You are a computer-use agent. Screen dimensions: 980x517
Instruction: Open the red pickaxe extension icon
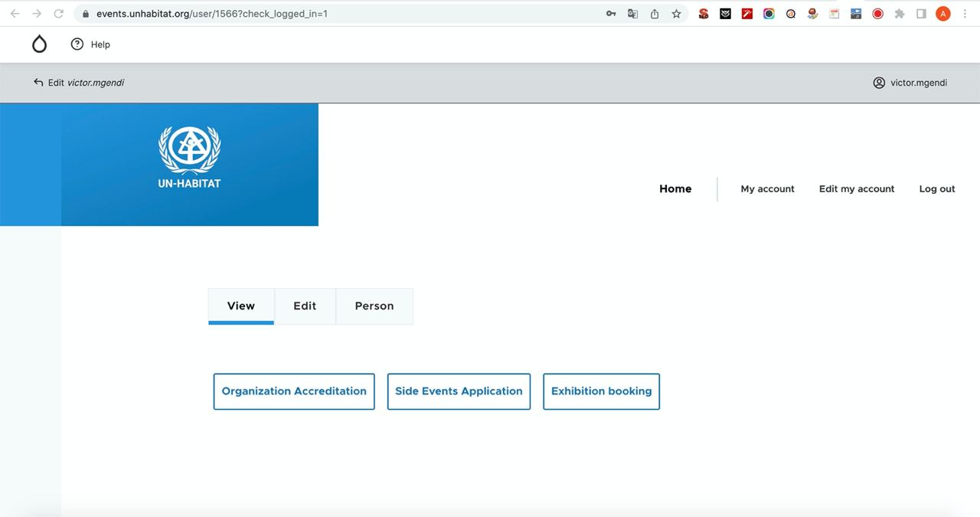pyautogui.click(x=747, y=14)
